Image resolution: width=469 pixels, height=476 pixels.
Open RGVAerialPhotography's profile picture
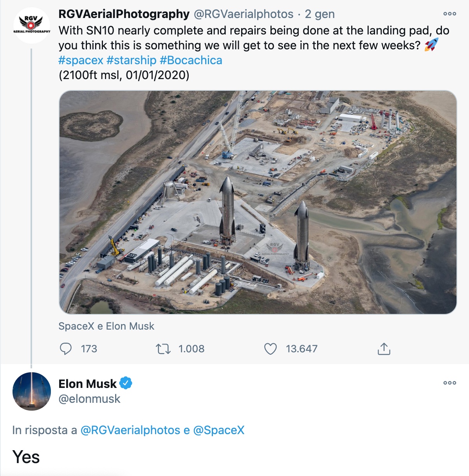tap(31, 25)
